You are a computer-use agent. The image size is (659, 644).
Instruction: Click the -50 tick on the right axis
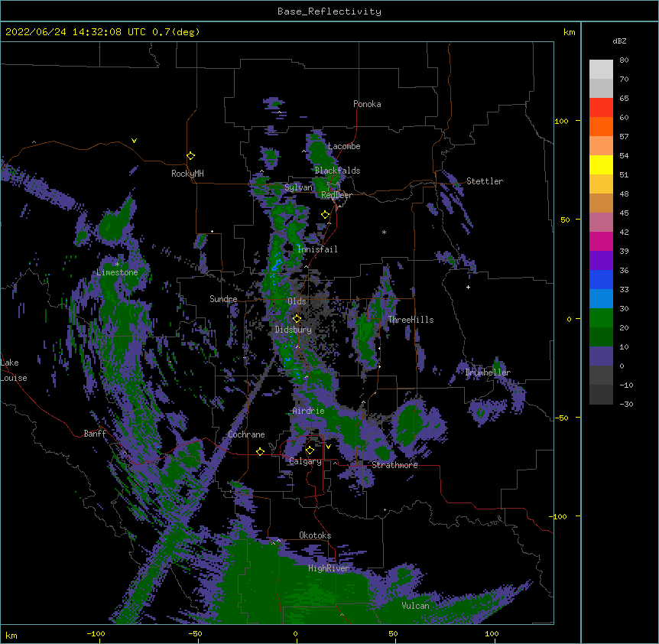pos(561,418)
